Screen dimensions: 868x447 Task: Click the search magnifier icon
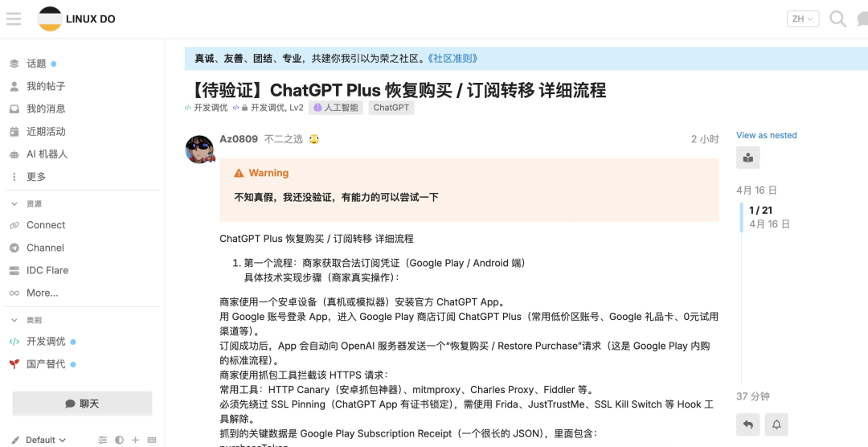pos(837,18)
